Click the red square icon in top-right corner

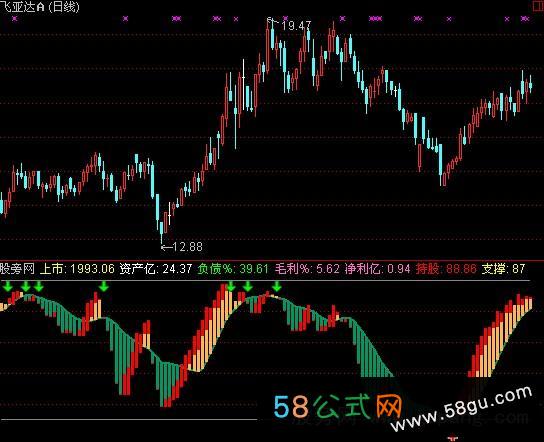[x=538, y=5]
